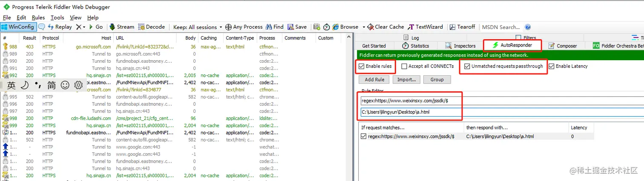Switch to the Inspectors tab

click(x=460, y=46)
